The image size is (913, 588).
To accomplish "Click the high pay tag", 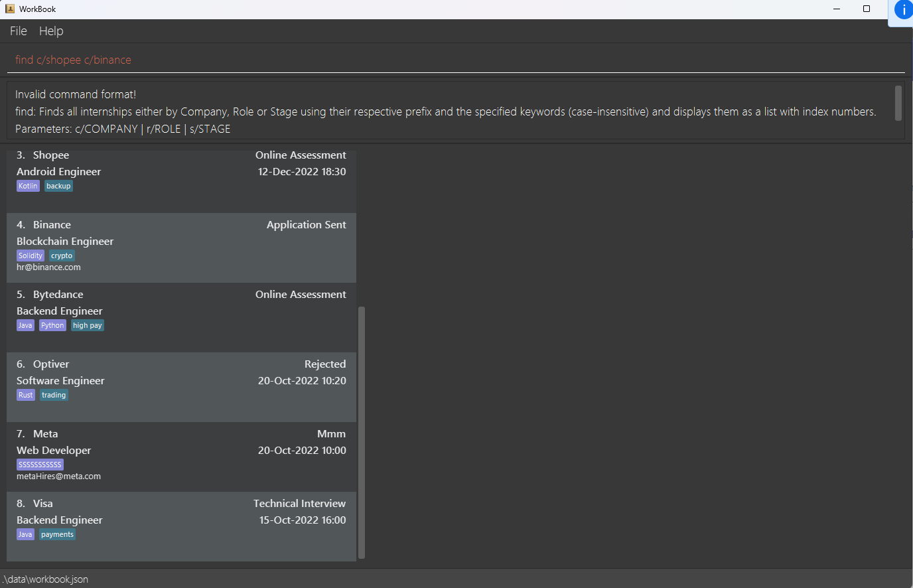I will coord(88,325).
